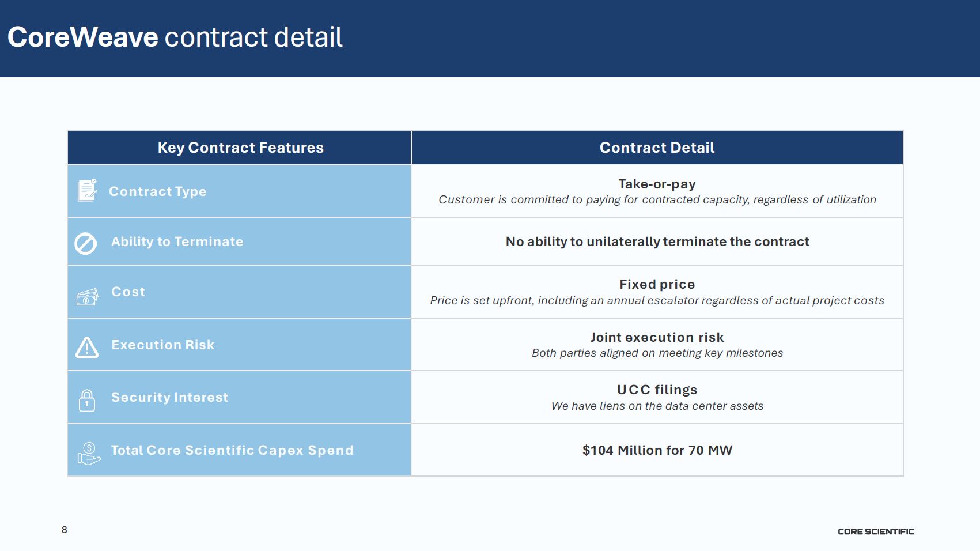Click the Joint execution risk heading
980x551 pixels.
point(657,337)
